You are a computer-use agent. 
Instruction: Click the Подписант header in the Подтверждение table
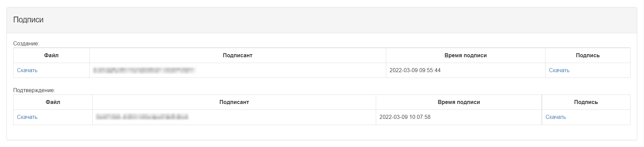click(234, 102)
